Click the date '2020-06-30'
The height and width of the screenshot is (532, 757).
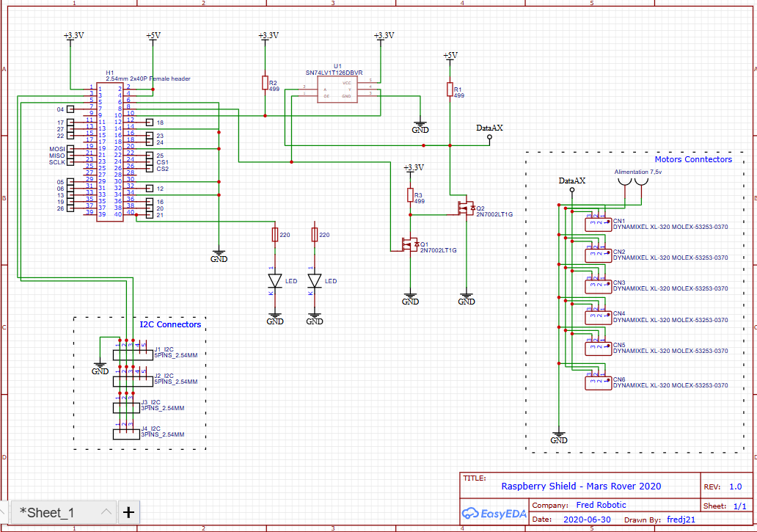click(x=587, y=520)
